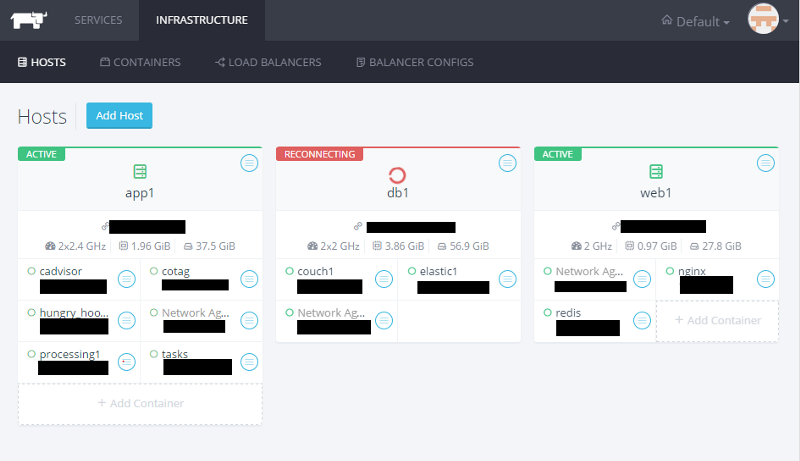
Task: Click Add Container on web1 host
Action: click(717, 320)
